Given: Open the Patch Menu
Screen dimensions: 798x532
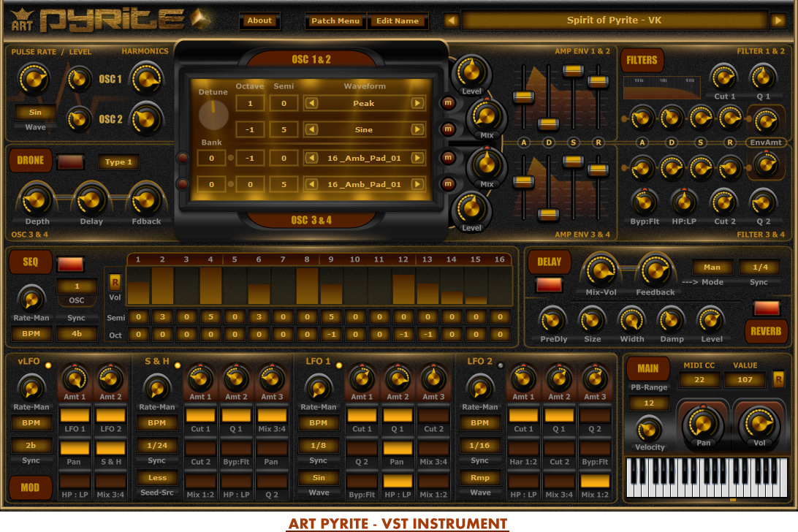Looking at the screenshot, I should pos(335,20).
